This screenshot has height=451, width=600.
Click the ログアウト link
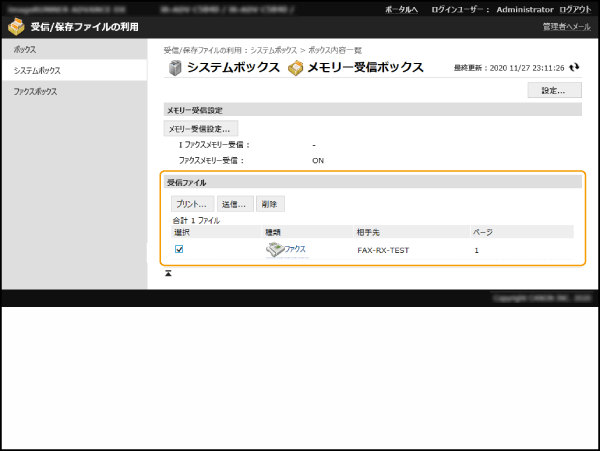coord(574,9)
